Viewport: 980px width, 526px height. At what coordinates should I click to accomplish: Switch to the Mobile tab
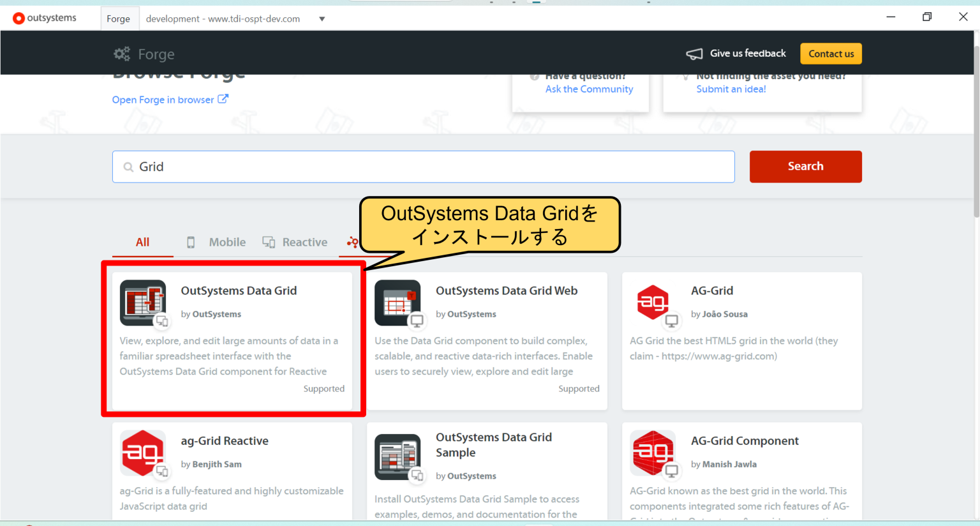pyautogui.click(x=227, y=242)
